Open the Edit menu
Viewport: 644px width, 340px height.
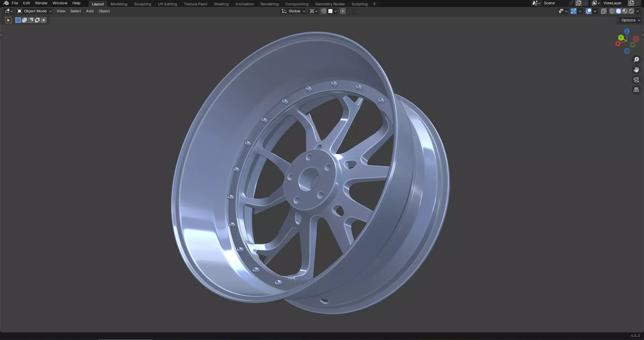[x=26, y=3]
